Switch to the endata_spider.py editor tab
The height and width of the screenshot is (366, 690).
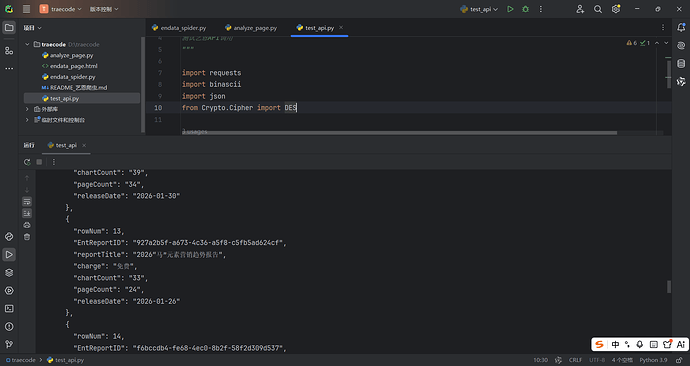pyautogui.click(x=179, y=28)
